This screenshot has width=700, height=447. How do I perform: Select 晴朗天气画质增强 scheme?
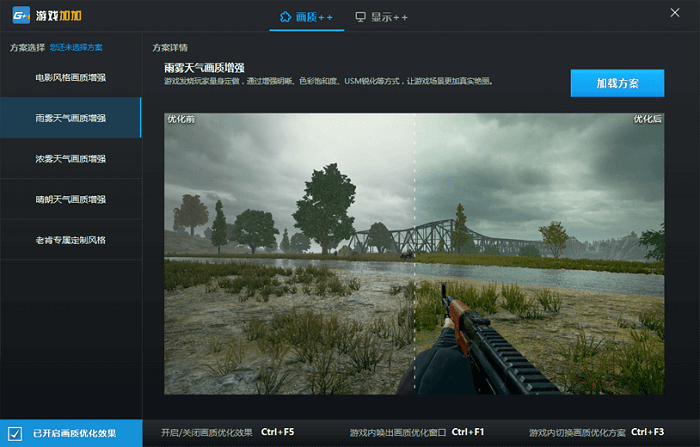71,199
